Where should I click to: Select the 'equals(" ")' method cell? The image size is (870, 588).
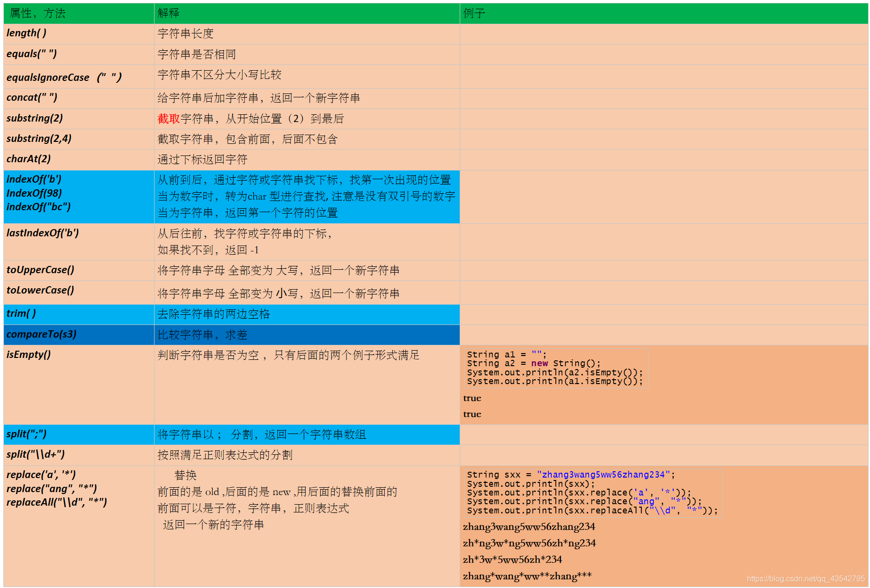pyautogui.click(x=79, y=54)
